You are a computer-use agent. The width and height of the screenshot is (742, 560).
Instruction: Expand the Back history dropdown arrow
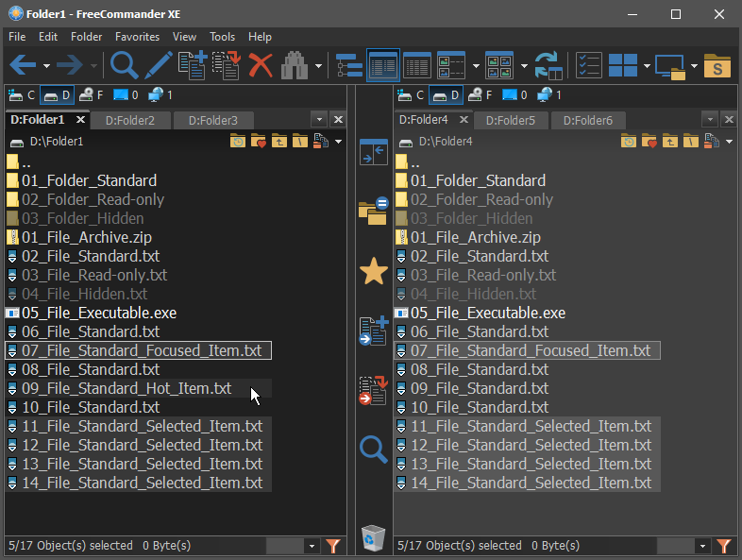(x=46, y=66)
